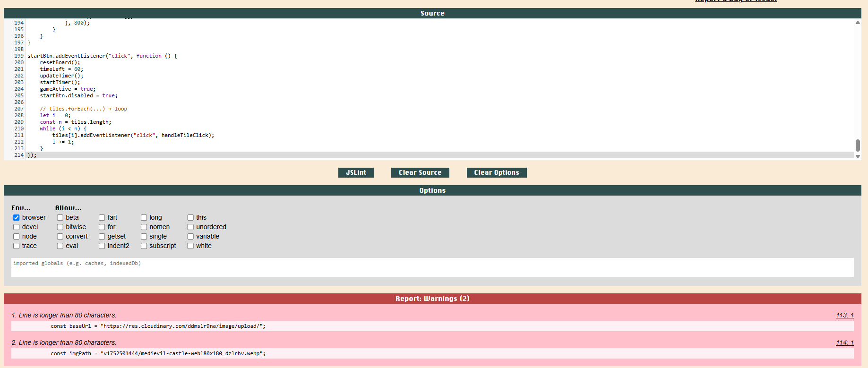Image resolution: width=868 pixels, height=368 pixels.
Task: Click the 'while (i < n) {' line
Action: coord(63,128)
